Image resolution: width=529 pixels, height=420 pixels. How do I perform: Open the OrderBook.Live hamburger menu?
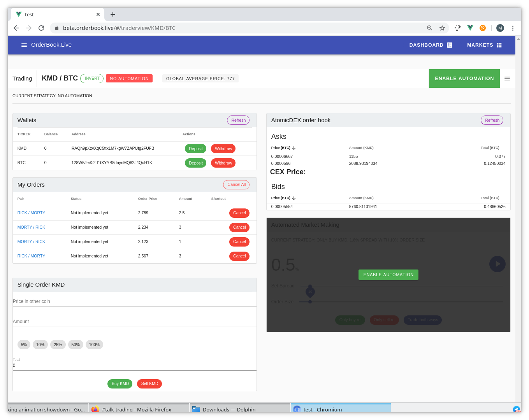[x=24, y=45]
